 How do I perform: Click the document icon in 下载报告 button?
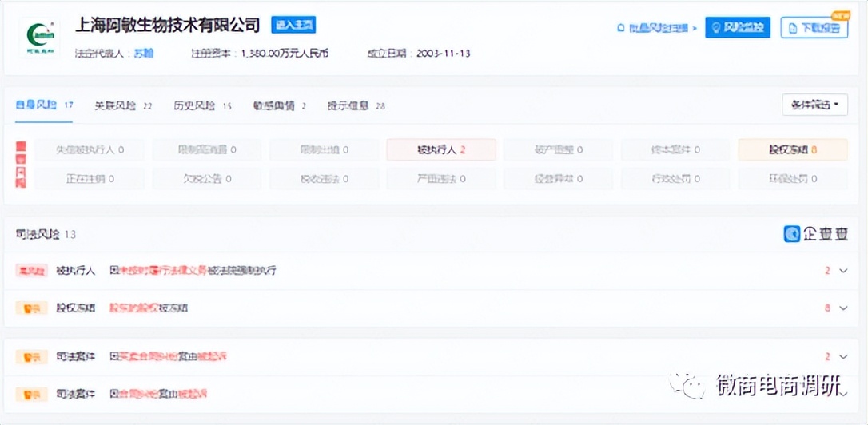pos(792,28)
